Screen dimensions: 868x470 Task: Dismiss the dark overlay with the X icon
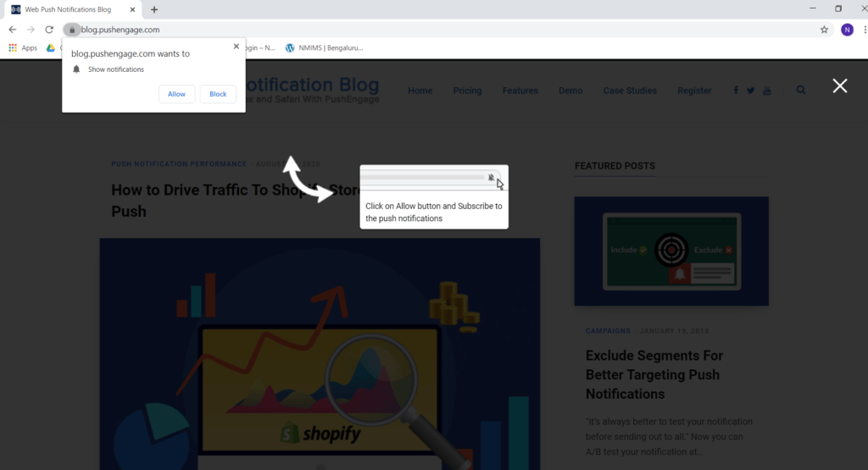[x=840, y=86]
